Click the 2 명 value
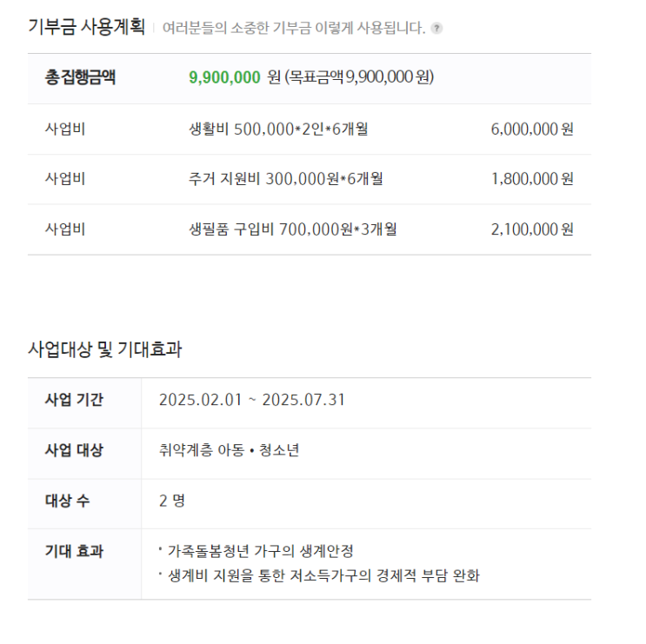This screenshot has height=644, width=646. pyautogui.click(x=172, y=501)
